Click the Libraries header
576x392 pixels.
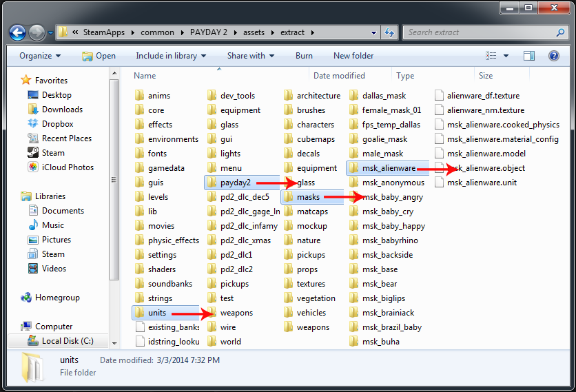[43, 196]
